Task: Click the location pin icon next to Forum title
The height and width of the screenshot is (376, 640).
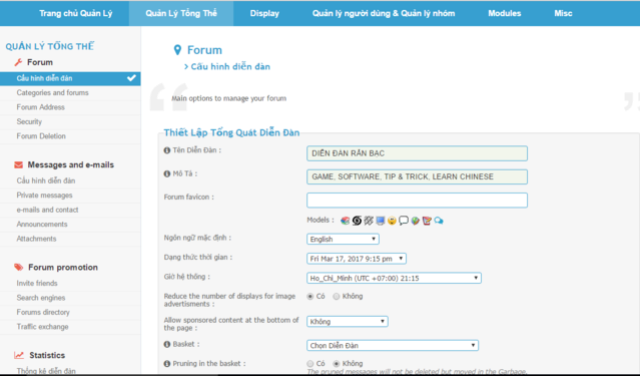Action: pos(177,50)
